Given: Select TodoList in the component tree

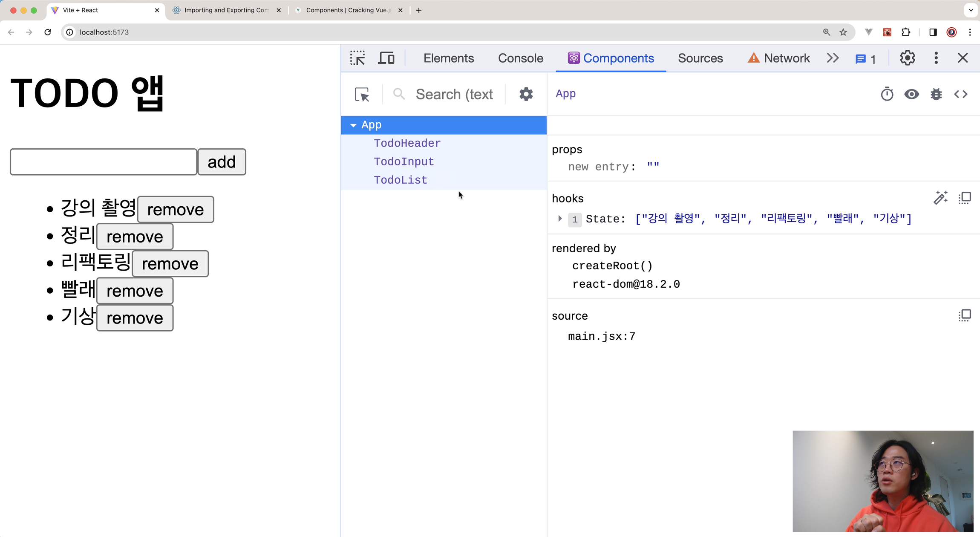Looking at the screenshot, I should 400,180.
